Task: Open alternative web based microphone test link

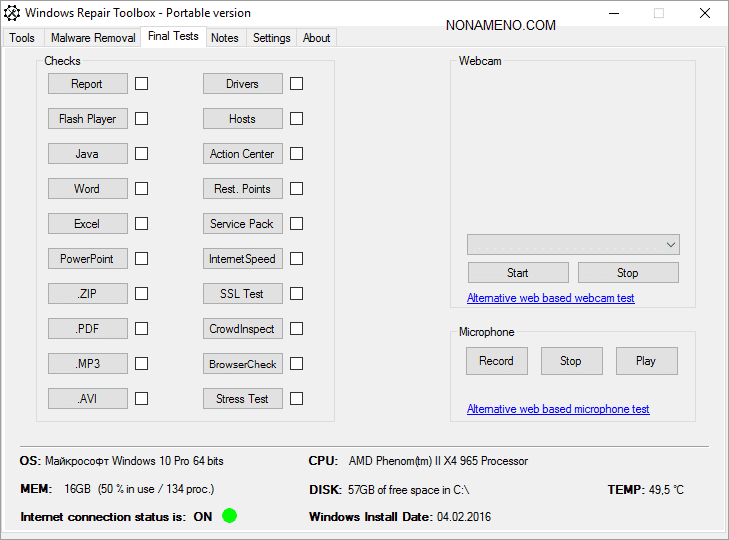Action: pyautogui.click(x=558, y=409)
